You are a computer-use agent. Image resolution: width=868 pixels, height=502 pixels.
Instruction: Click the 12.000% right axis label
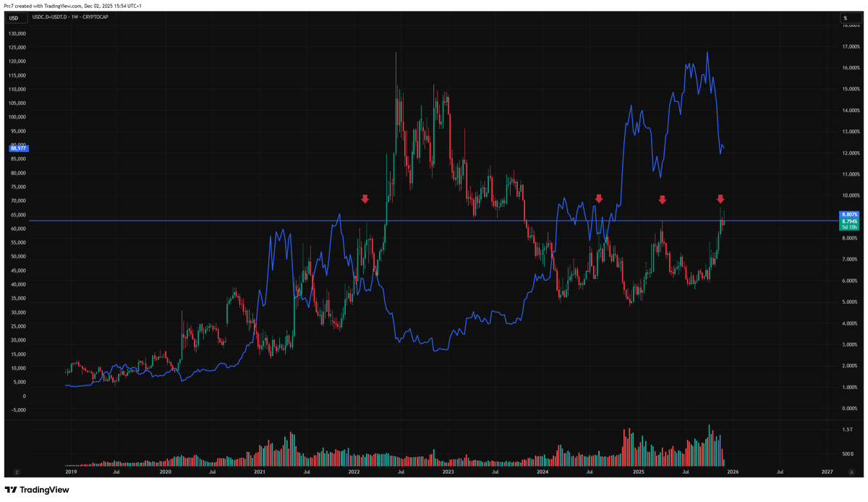pyautogui.click(x=851, y=153)
